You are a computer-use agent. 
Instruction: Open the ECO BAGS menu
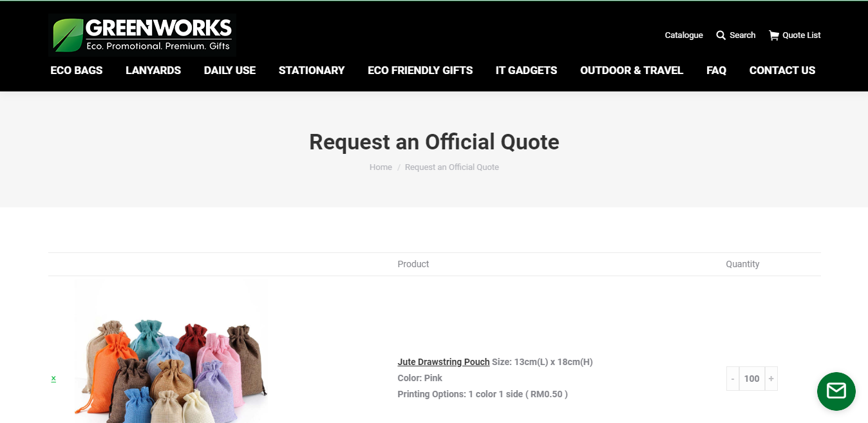click(77, 70)
